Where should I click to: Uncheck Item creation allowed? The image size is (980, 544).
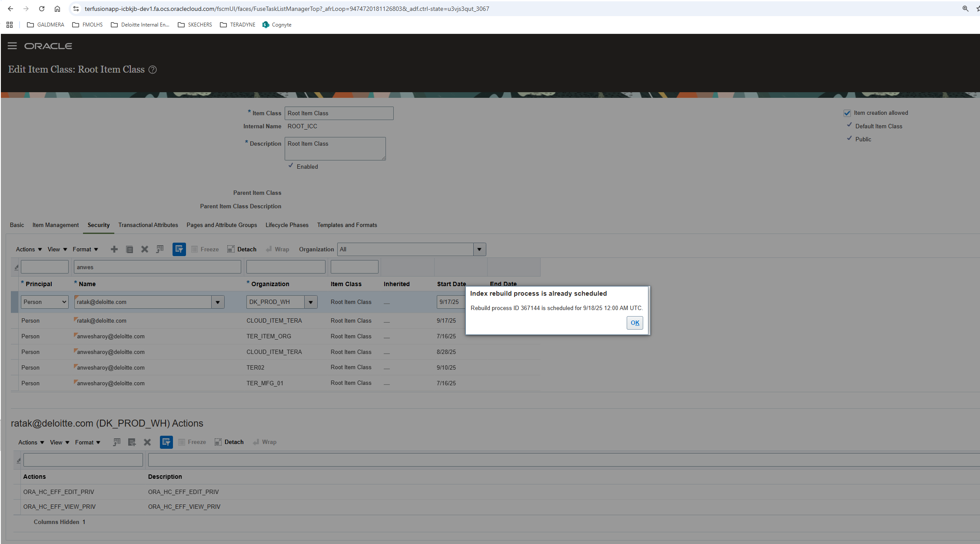pyautogui.click(x=847, y=113)
